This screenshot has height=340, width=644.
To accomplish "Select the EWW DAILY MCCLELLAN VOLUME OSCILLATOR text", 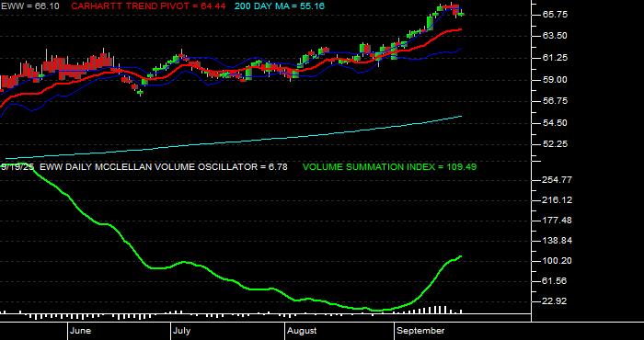I will coord(164,167).
